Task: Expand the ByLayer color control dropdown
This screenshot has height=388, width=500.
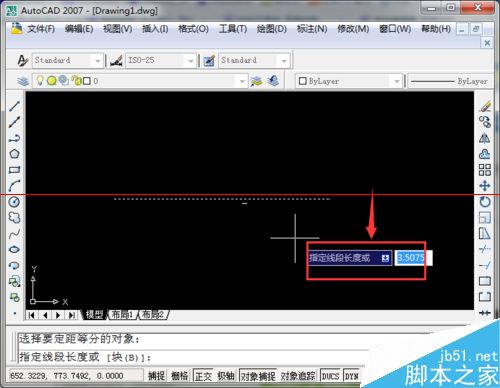Action: (397, 81)
